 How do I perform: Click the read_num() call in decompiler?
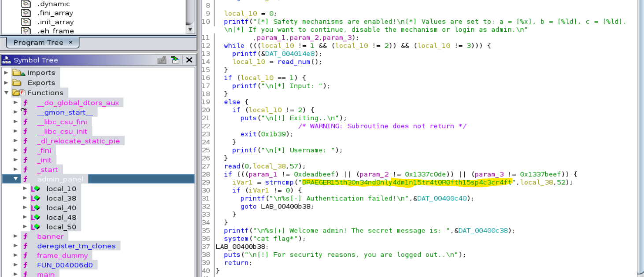pos(300,62)
